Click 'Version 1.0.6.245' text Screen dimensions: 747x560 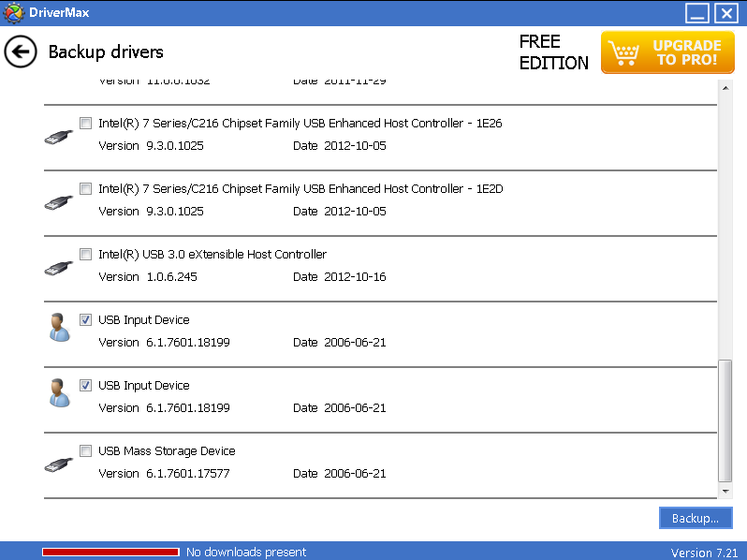(x=148, y=277)
